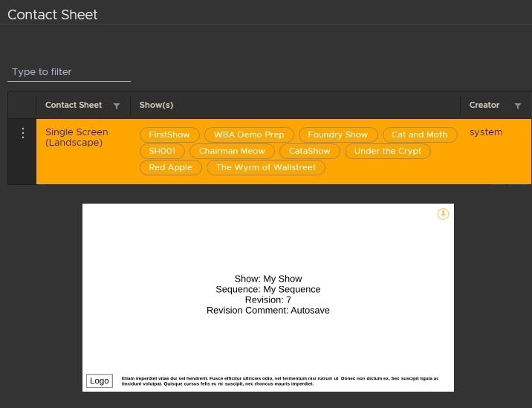Viewport: 532px width, 408px height.
Task: Click the circular icon in preview corner
Action: coord(443,214)
